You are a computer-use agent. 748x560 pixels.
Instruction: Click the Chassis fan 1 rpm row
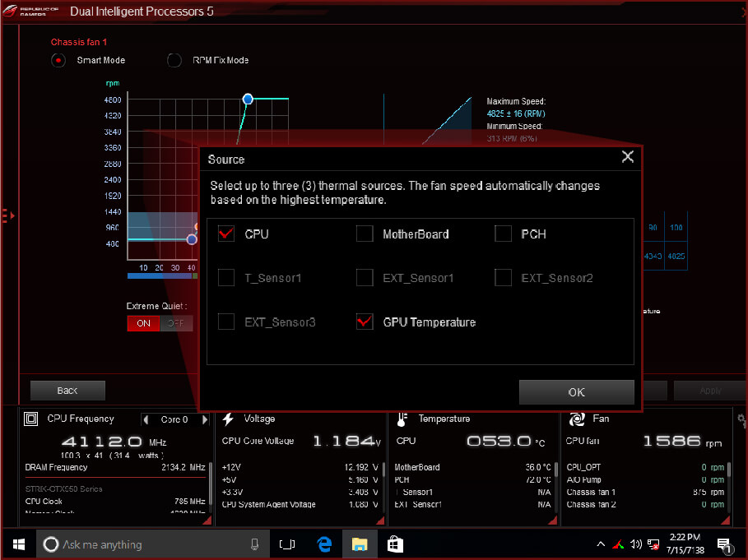(645, 492)
